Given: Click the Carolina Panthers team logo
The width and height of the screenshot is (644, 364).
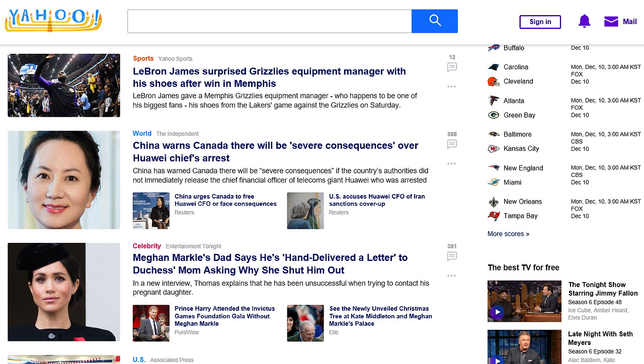Looking at the screenshot, I should (x=494, y=67).
